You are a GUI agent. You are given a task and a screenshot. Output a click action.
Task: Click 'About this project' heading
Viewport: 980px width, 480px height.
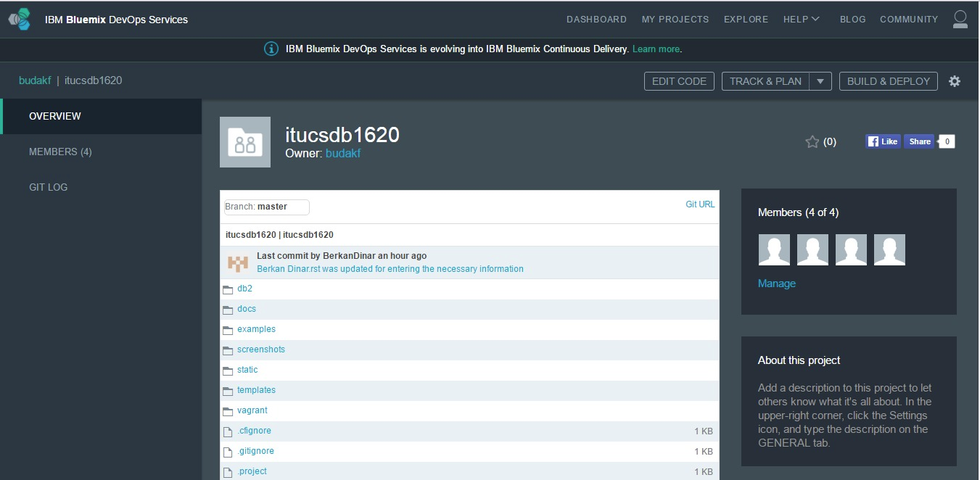point(799,360)
